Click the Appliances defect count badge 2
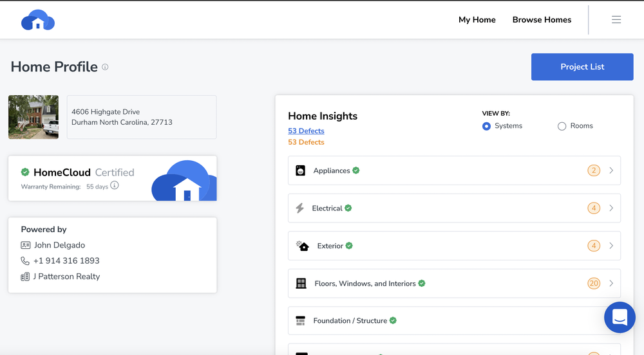644x355 pixels. pyautogui.click(x=594, y=170)
